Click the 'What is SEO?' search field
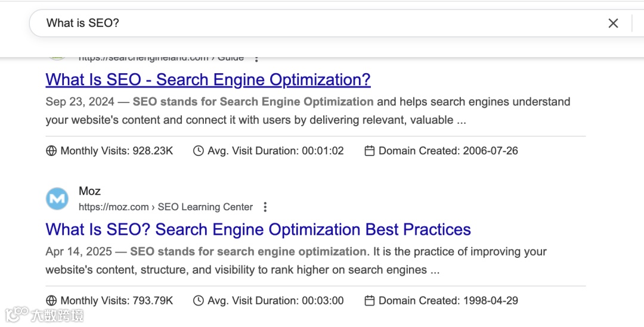644x327 pixels. point(298,23)
